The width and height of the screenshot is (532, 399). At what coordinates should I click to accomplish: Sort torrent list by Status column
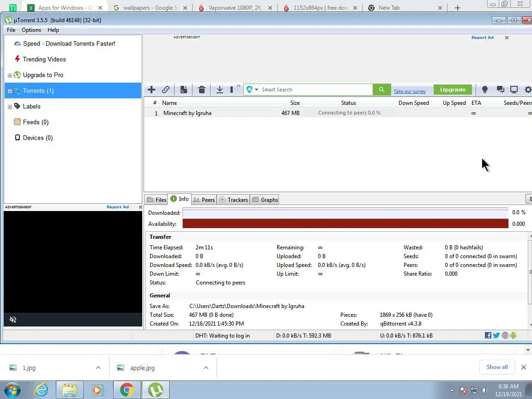point(349,103)
